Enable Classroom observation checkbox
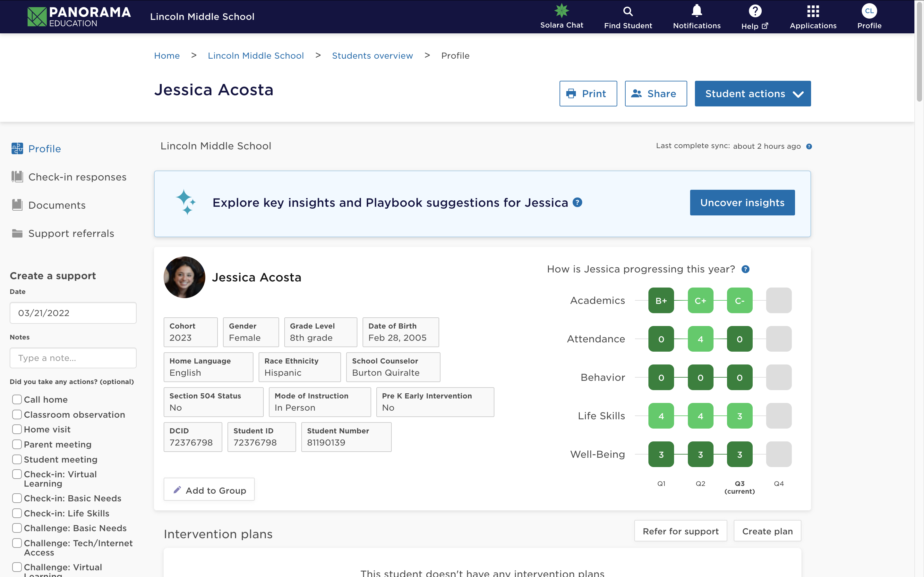Viewport: 924px width, 577px height. pos(15,414)
